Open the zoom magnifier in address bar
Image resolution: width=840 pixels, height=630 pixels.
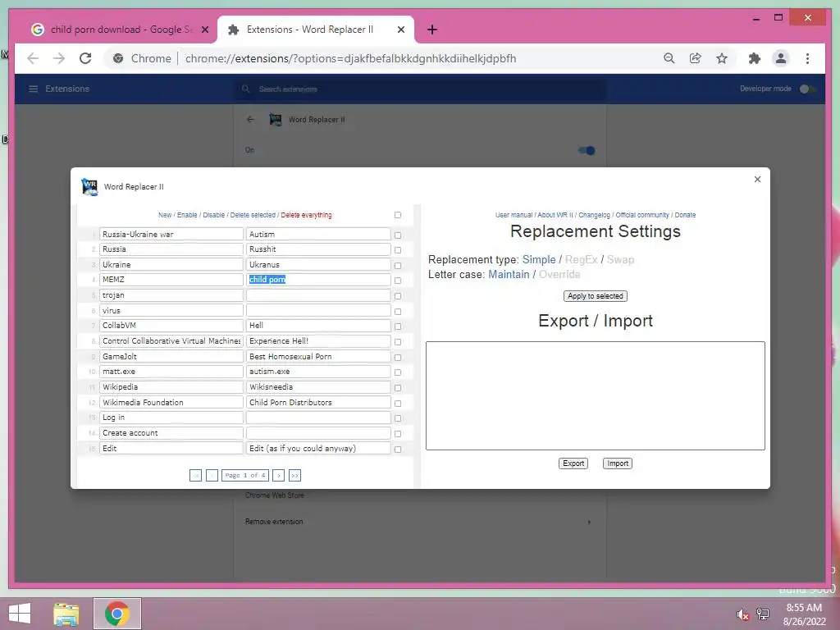click(669, 58)
